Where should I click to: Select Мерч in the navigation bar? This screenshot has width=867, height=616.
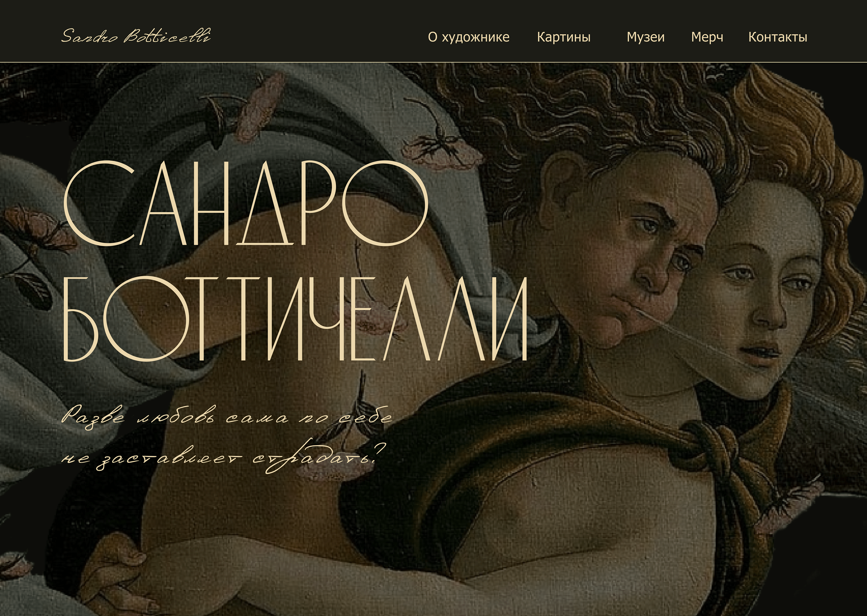coord(707,37)
